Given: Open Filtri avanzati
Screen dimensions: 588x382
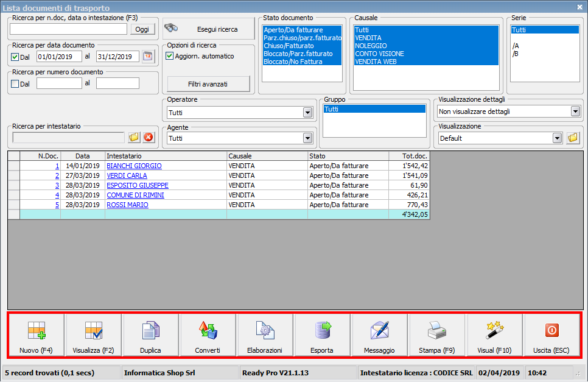Looking at the screenshot, I should click(208, 84).
